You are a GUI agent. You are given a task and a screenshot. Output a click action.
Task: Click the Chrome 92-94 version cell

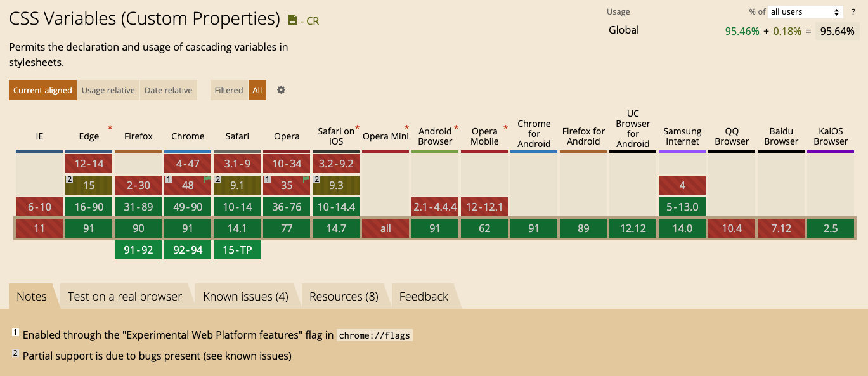tap(188, 250)
